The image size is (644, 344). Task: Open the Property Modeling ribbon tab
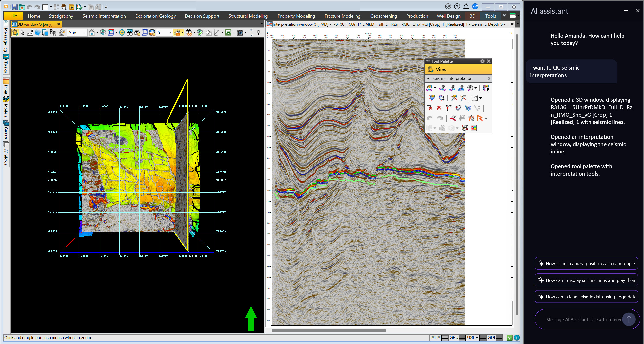[x=296, y=16]
